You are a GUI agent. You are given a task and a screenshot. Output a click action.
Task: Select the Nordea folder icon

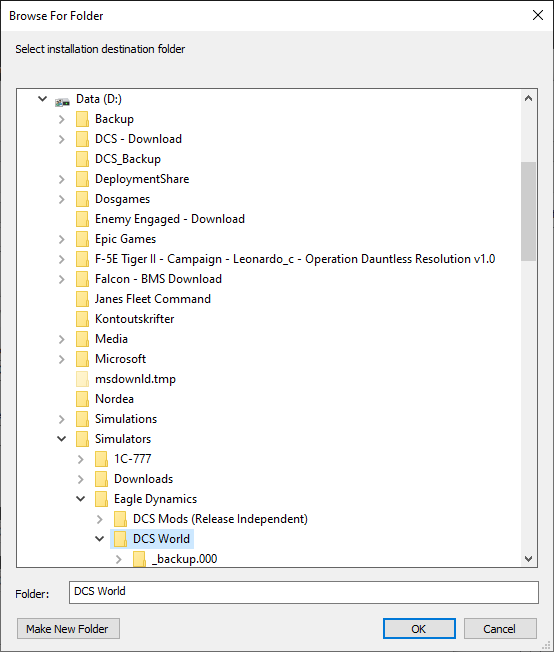(x=82, y=399)
